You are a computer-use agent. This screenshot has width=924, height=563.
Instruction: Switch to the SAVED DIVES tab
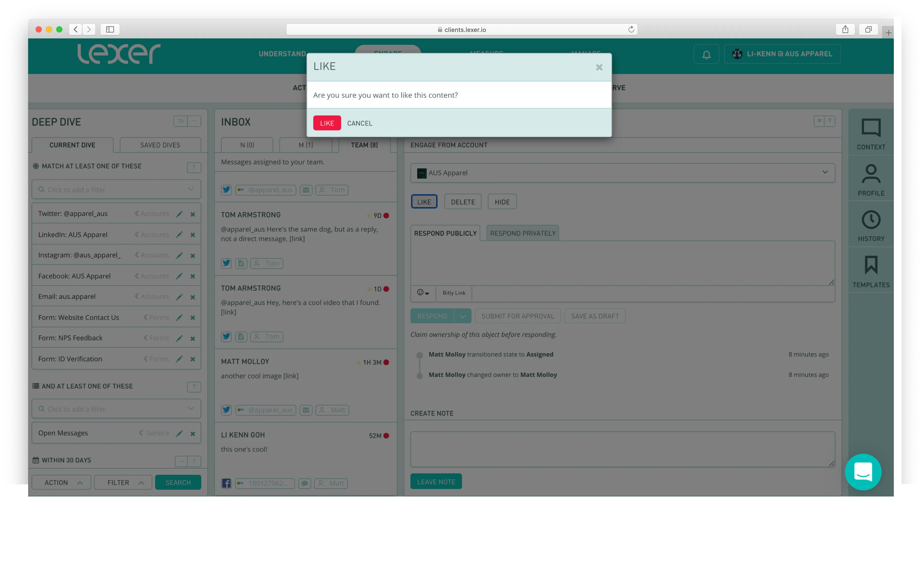pos(160,145)
